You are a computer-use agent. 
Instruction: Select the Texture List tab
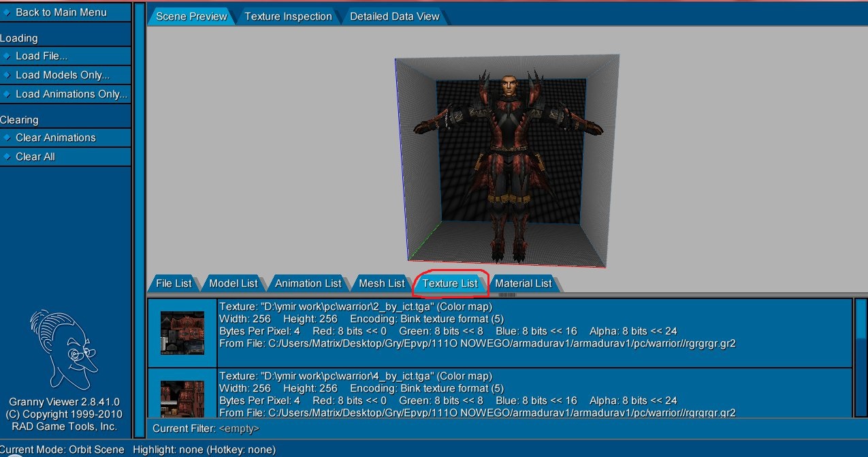click(450, 283)
